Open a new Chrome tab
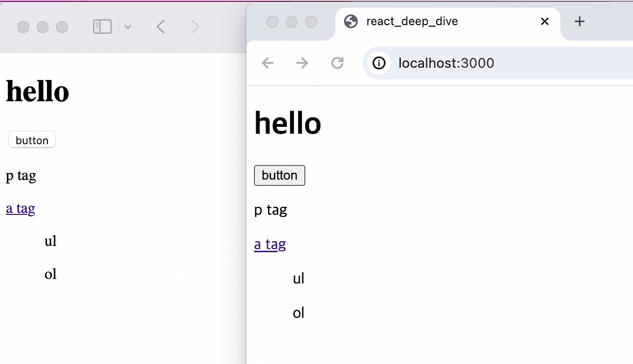633x364 pixels. [580, 22]
